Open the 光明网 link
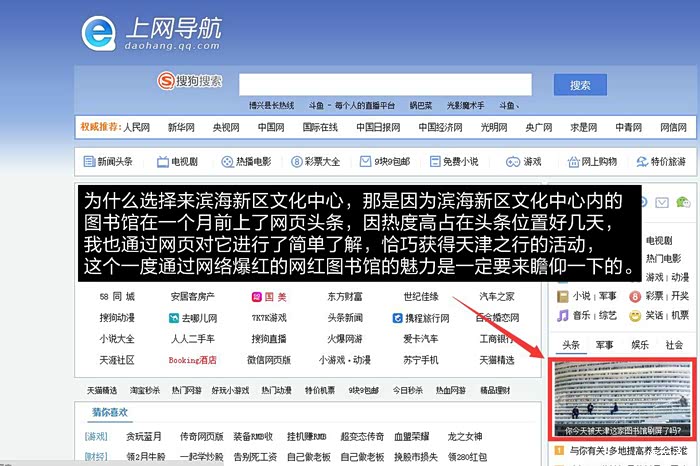700x466 pixels. [x=494, y=127]
